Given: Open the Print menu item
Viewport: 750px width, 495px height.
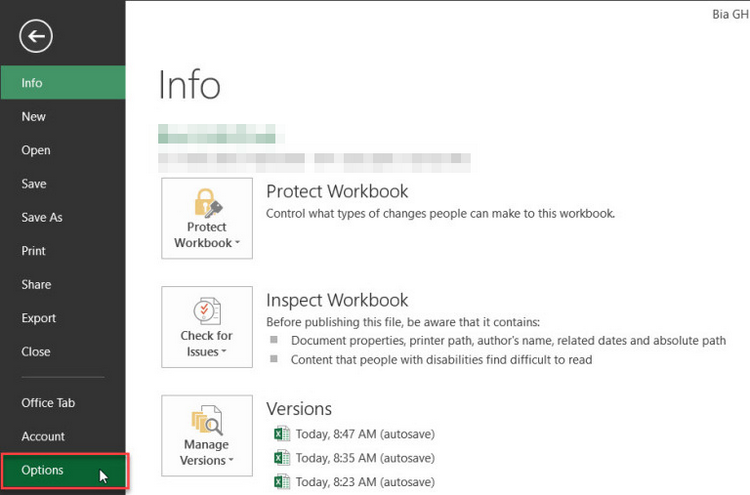Looking at the screenshot, I should pyautogui.click(x=63, y=251).
